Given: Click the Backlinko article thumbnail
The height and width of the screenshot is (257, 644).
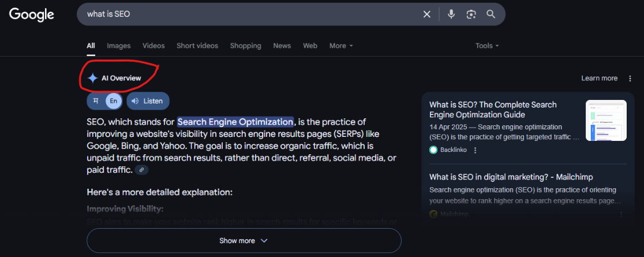Looking at the screenshot, I should pyautogui.click(x=606, y=120).
